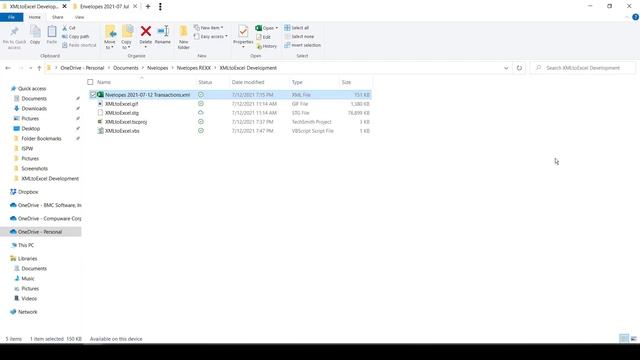Image resolution: width=640 pixels, height=360 pixels.
Task: Uncheck the Nvelopes Transactions.xml file checkbox
Action: coord(93,95)
